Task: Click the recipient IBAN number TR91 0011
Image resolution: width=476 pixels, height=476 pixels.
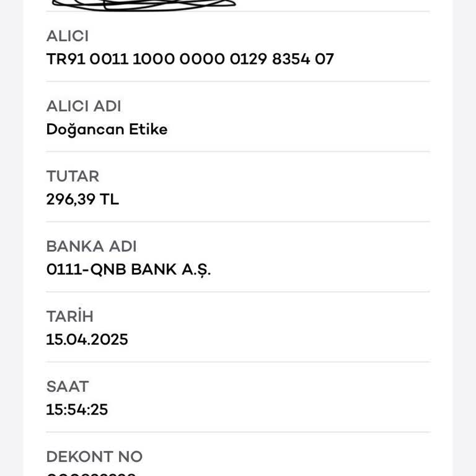Action: tap(190, 59)
